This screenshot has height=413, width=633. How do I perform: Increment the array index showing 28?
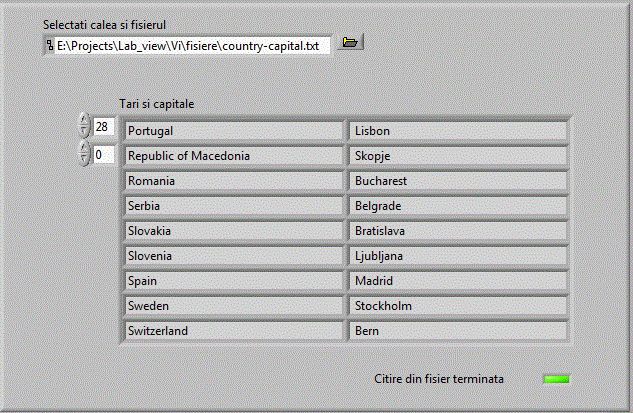(x=83, y=121)
